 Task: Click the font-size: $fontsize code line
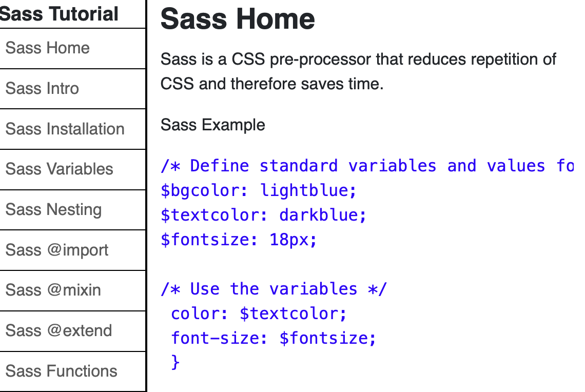click(274, 338)
